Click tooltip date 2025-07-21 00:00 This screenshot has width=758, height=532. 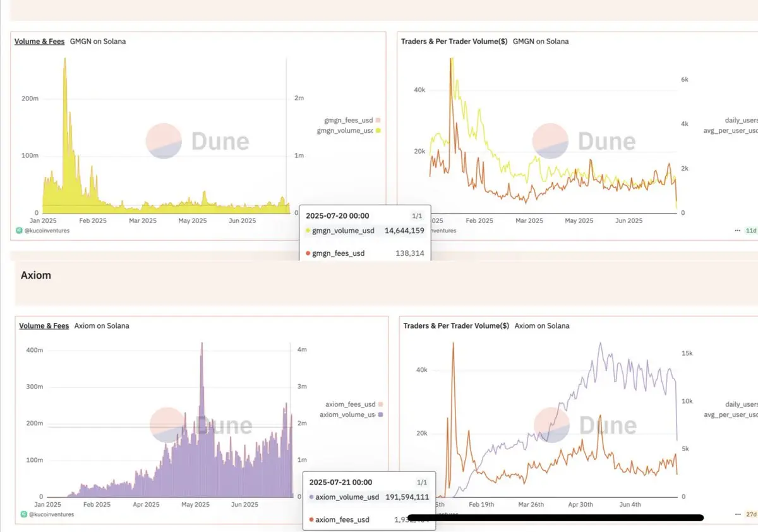coord(340,482)
